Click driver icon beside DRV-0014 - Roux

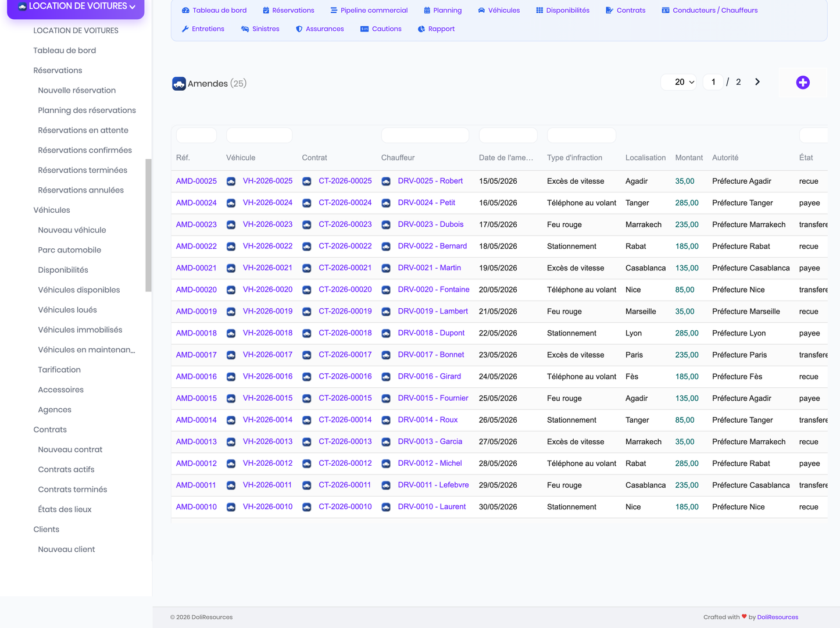(386, 420)
